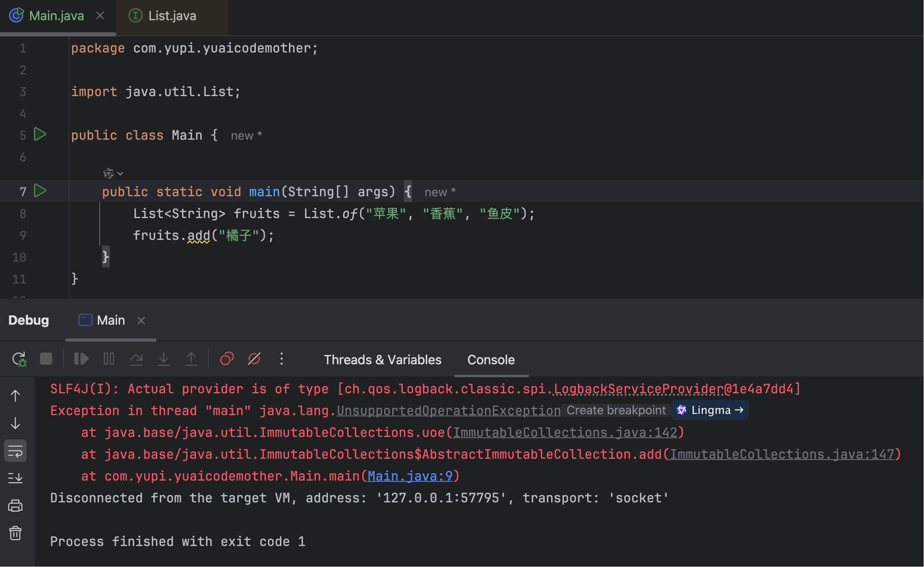Toggle Soft-Wrap in console sidebar
924x567 pixels.
click(15, 451)
